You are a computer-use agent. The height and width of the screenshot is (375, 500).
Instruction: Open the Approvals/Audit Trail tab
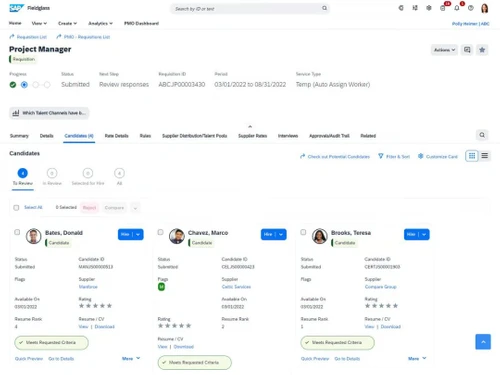coord(329,136)
